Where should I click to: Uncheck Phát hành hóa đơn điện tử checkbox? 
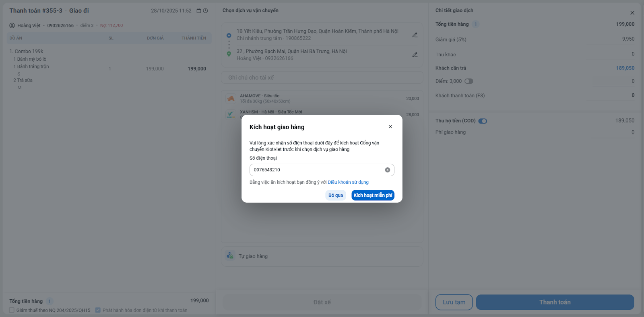98,310
